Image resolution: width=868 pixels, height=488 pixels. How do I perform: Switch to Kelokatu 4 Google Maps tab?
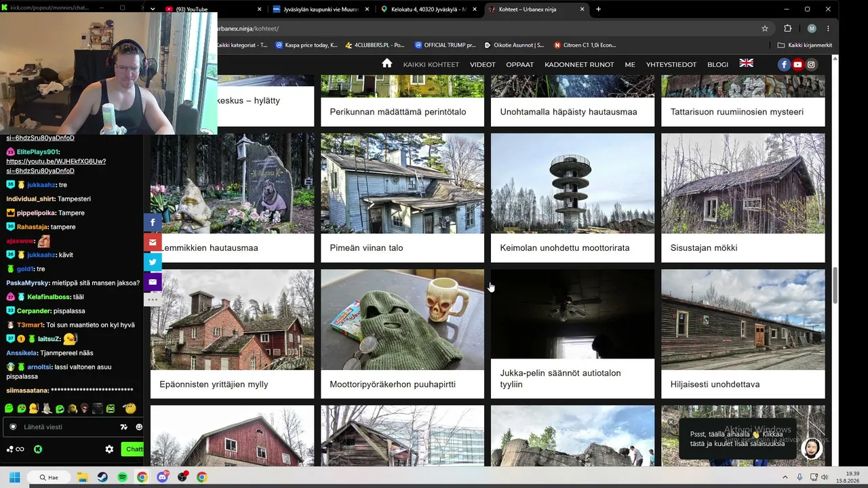429,9
